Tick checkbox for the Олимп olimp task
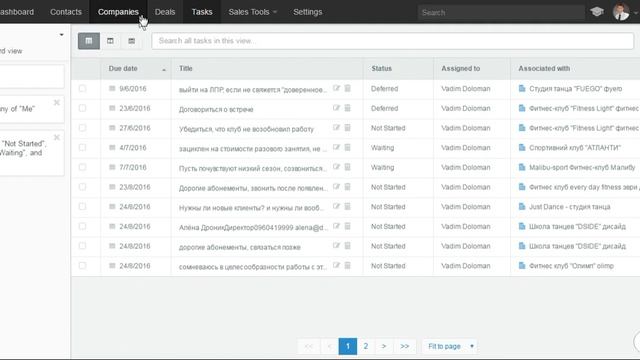Image resolution: width=640 pixels, height=360 pixels. tap(82, 265)
